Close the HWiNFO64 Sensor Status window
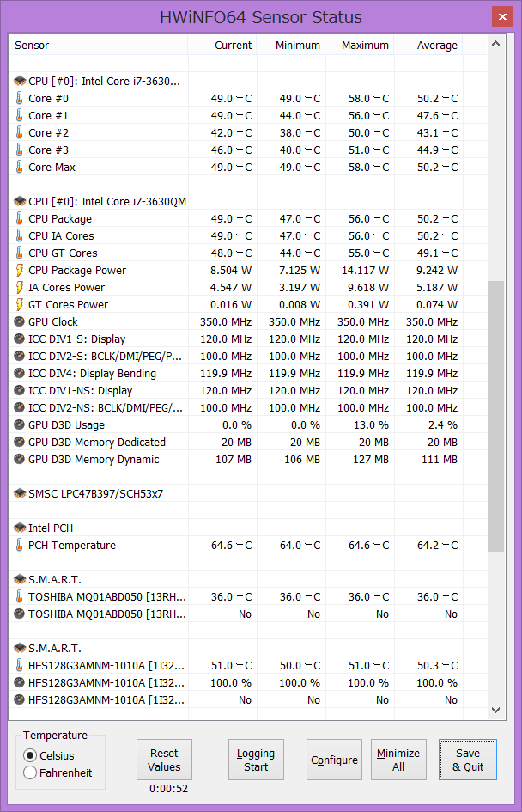 click(x=502, y=17)
